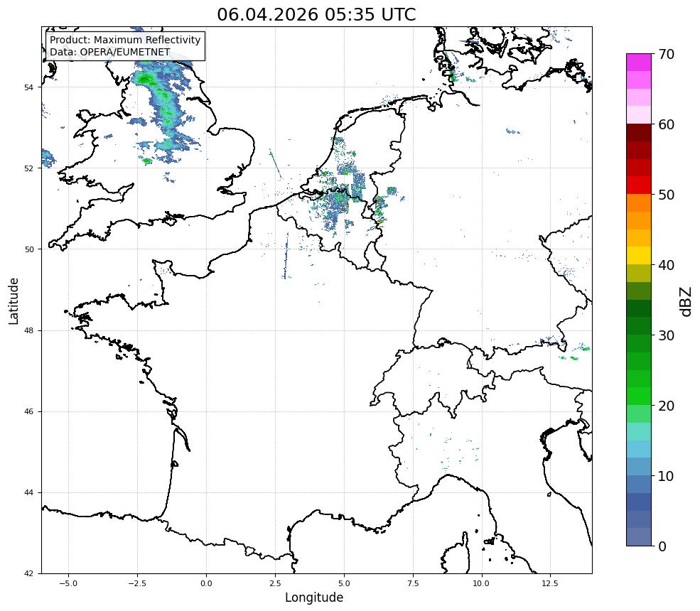Click the colorbar tick label 10
Viewport: 700px width, 611px height.
click(666, 476)
